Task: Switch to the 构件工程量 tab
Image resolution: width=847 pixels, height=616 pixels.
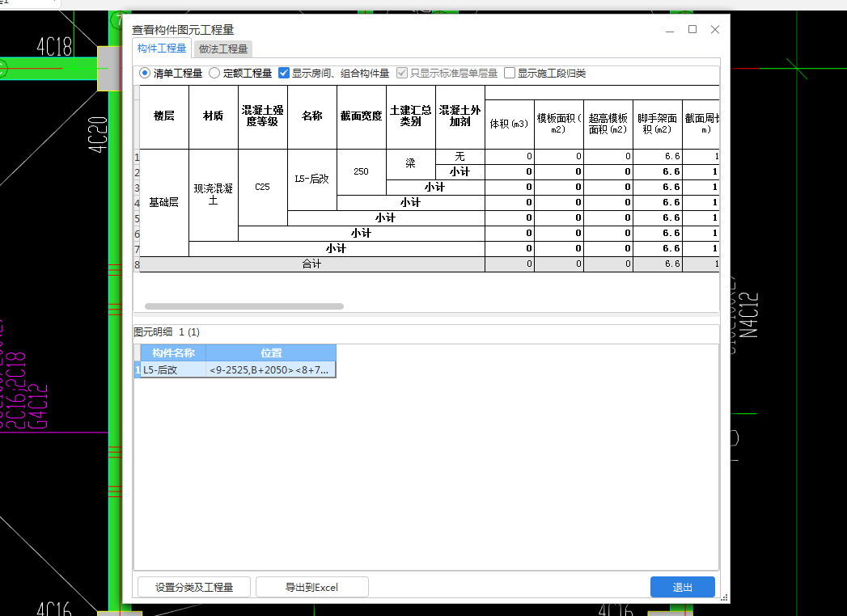Action: coord(161,49)
